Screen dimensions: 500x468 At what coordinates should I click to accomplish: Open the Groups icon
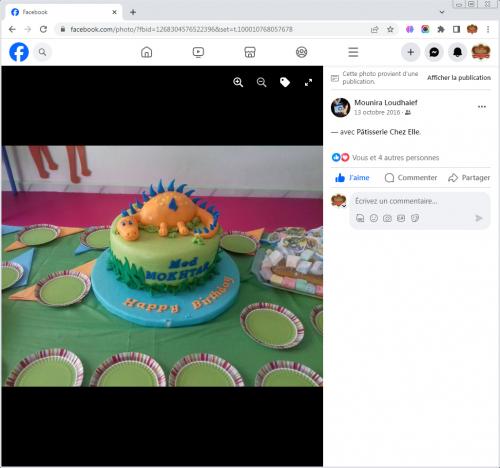pyautogui.click(x=302, y=52)
